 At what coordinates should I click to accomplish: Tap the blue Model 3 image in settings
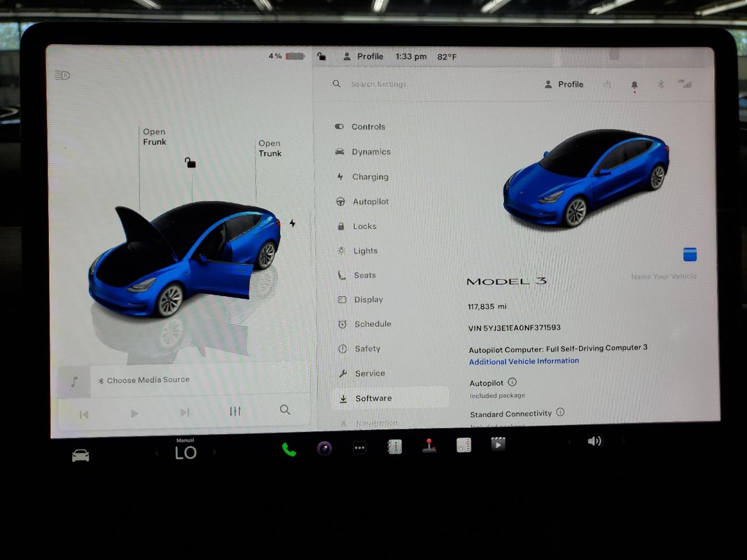586,177
